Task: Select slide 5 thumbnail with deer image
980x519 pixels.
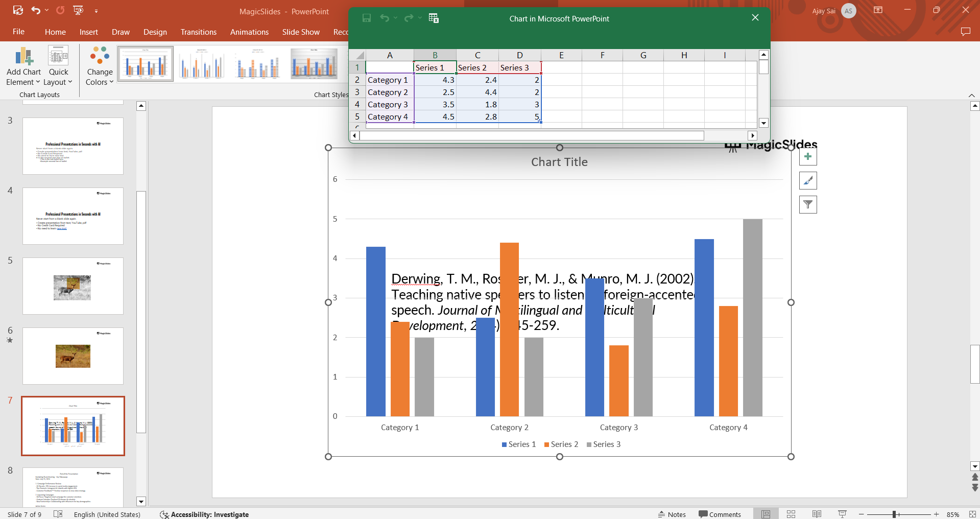Action: (73, 286)
